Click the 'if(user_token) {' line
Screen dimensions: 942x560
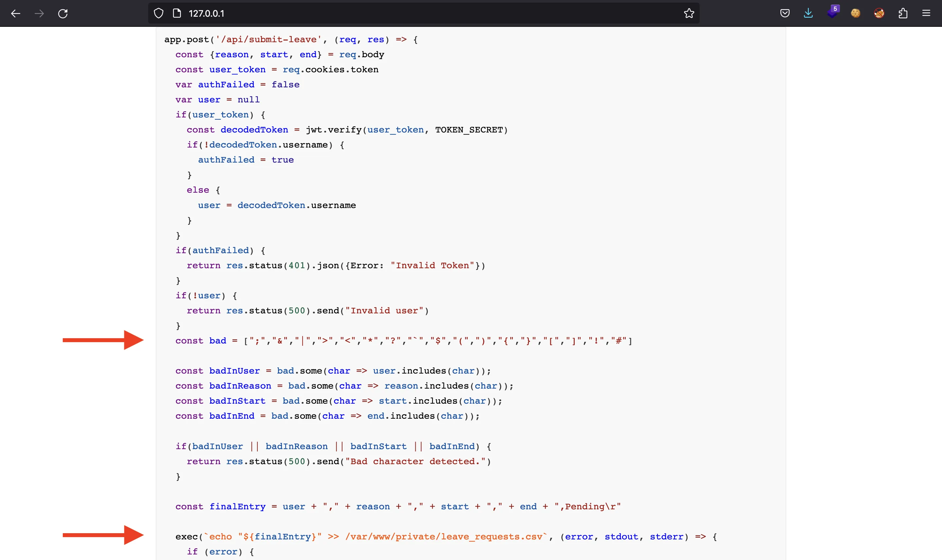220,115
